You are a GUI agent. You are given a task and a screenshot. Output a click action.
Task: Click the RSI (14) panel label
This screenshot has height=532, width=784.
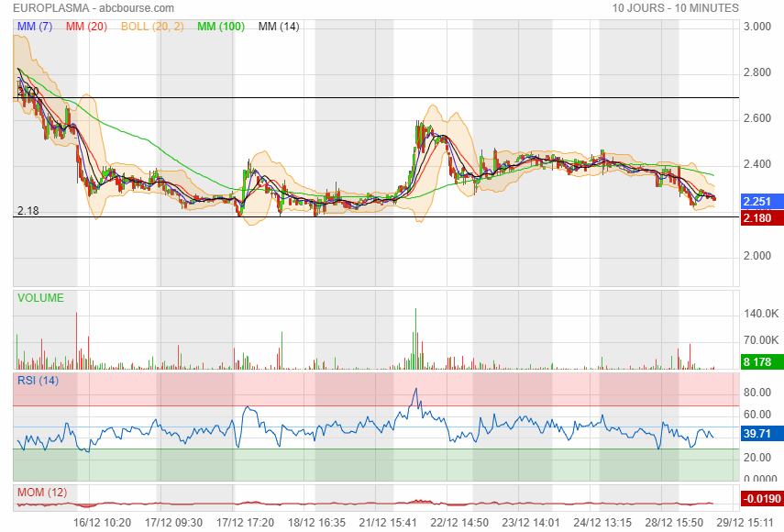tap(38, 381)
